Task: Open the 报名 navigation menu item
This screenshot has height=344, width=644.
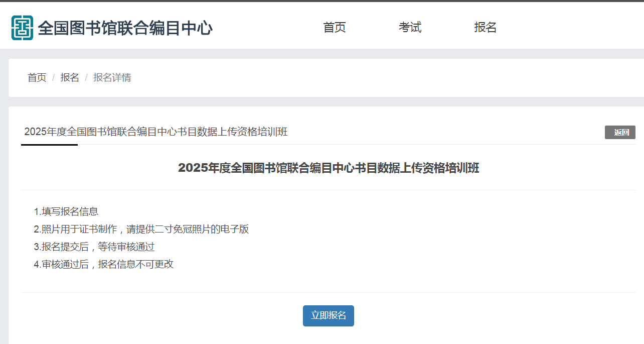Action: pos(486,28)
